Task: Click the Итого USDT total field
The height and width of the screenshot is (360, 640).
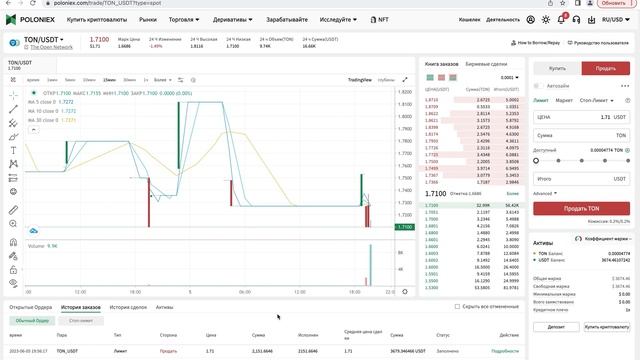Action: [x=581, y=179]
